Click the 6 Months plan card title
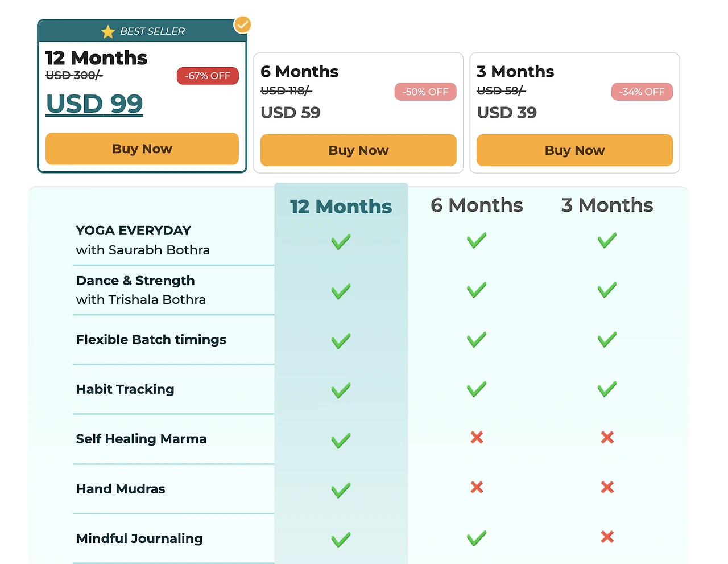Image resolution: width=728 pixels, height=564 pixels. pyautogui.click(x=299, y=72)
